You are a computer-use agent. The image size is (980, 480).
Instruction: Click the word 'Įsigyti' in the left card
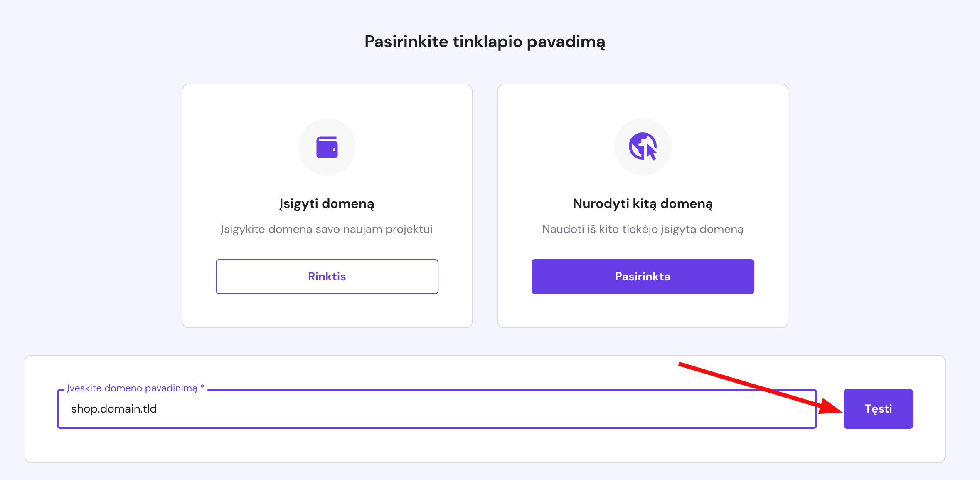click(298, 203)
